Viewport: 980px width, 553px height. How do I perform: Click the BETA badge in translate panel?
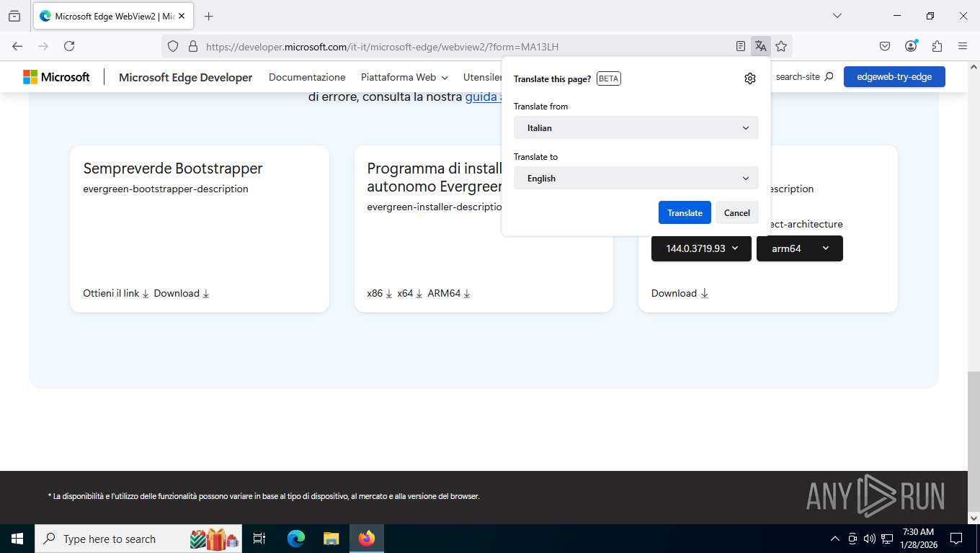click(609, 78)
